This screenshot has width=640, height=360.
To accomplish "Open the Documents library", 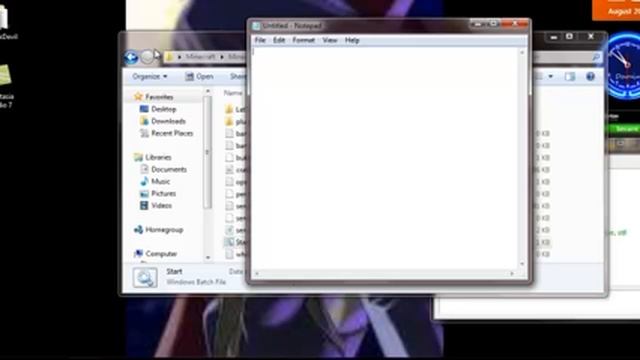I will [169, 169].
